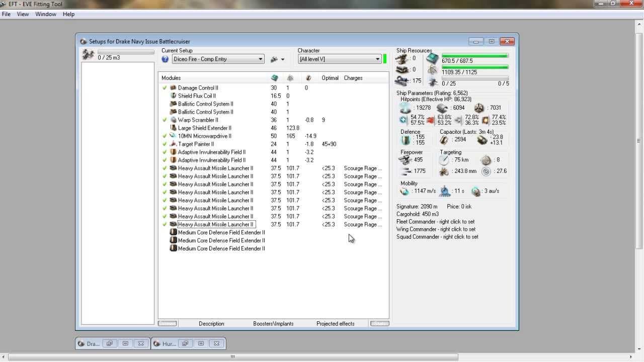The height and width of the screenshot is (362, 644).
Task: Click the Target Painter II module icon
Action: [173, 144]
